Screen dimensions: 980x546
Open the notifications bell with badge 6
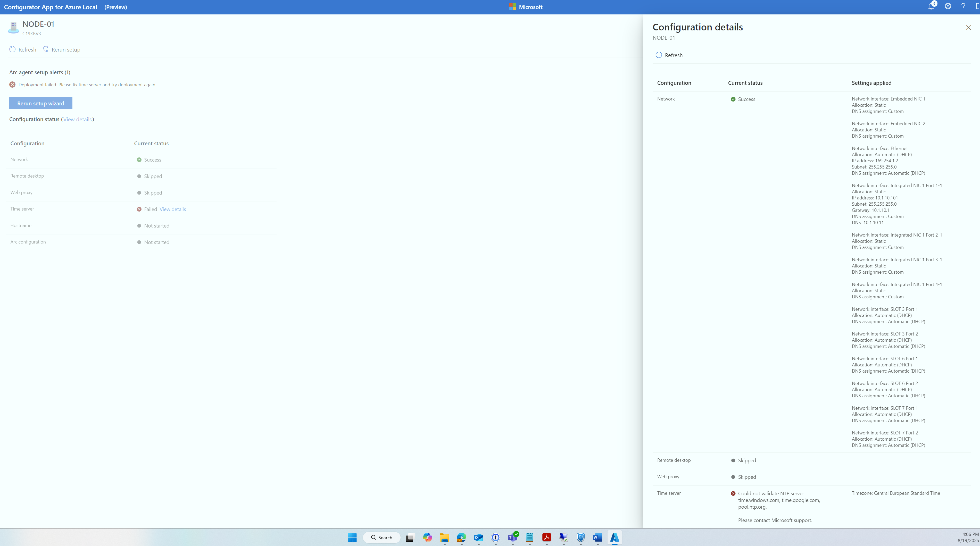click(931, 6)
